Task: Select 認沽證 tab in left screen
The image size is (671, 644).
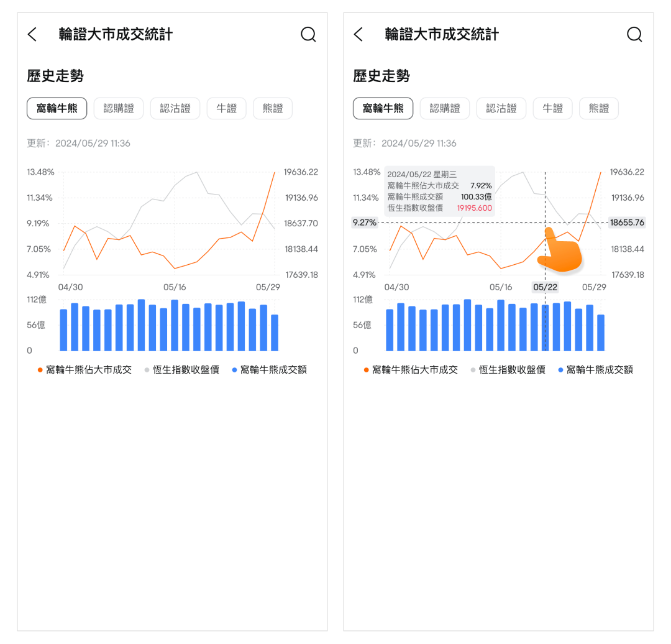Action: point(175,109)
